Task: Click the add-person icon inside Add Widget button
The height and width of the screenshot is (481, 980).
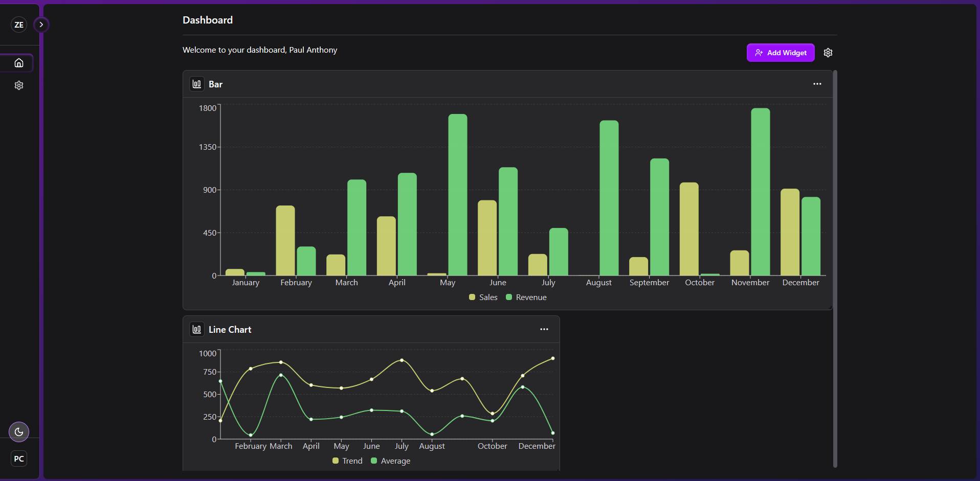Action: pyautogui.click(x=759, y=52)
